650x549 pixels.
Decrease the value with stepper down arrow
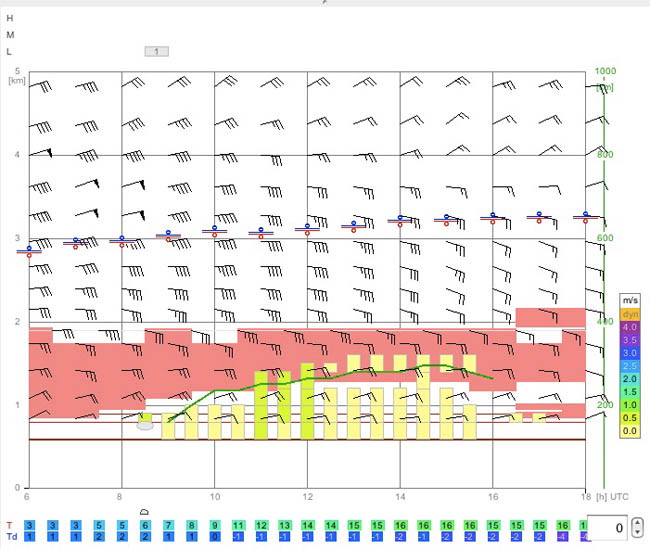pyautogui.click(x=638, y=532)
